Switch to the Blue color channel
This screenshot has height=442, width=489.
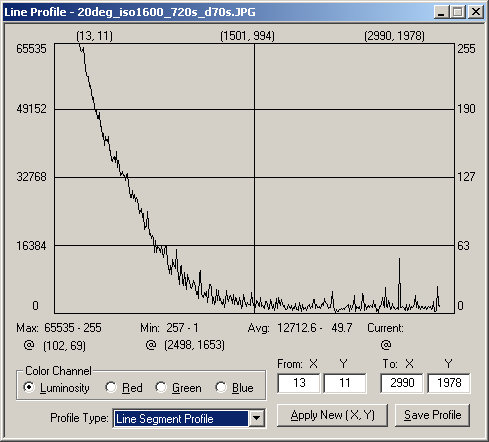[235, 388]
